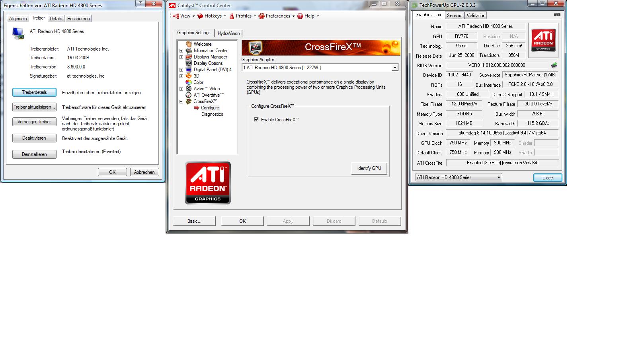Click the Profiles person icon
Image resolution: width=644 pixels, height=358 pixels.
(x=232, y=16)
